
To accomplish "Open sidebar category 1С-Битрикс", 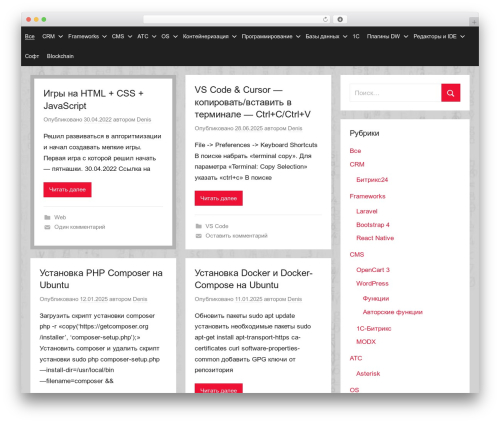I will (x=374, y=329).
